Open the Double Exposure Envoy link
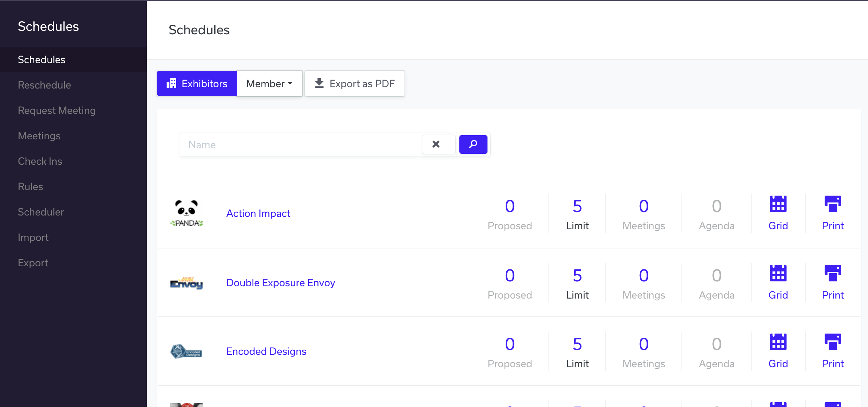Viewport: 868px width, 407px height. [x=280, y=282]
